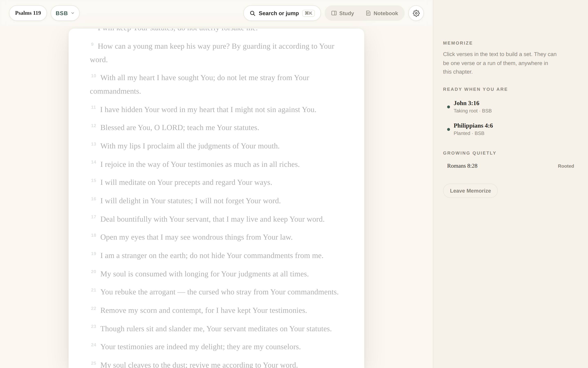This screenshot has height=368, width=588.
Task: Click the ⌘K shortcut badge
Action: pos(308,13)
